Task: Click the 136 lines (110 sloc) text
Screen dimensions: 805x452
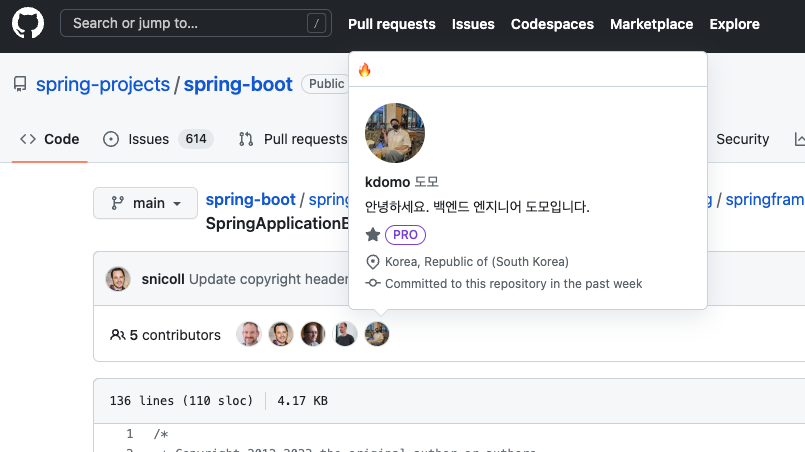Action: [182, 401]
